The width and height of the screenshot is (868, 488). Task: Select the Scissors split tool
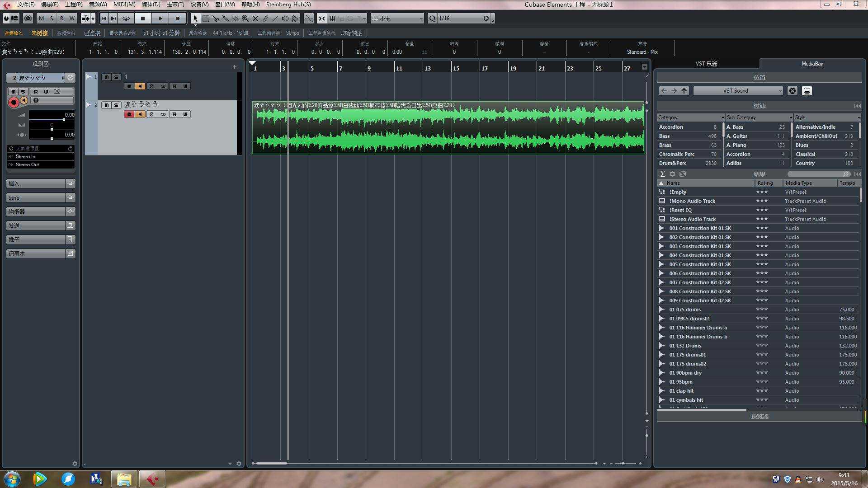click(216, 19)
